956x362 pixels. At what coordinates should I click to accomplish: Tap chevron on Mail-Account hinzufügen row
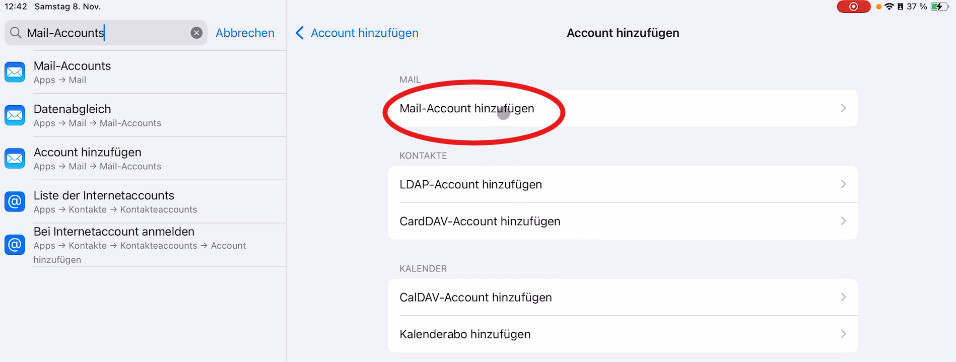843,108
